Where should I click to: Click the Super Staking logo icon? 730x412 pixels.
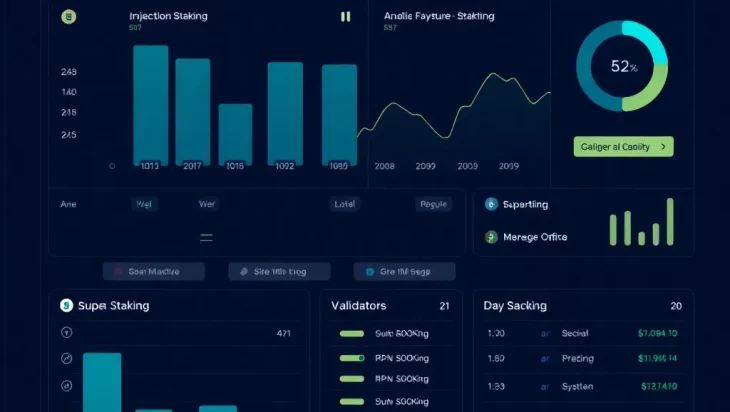click(66, 306)
